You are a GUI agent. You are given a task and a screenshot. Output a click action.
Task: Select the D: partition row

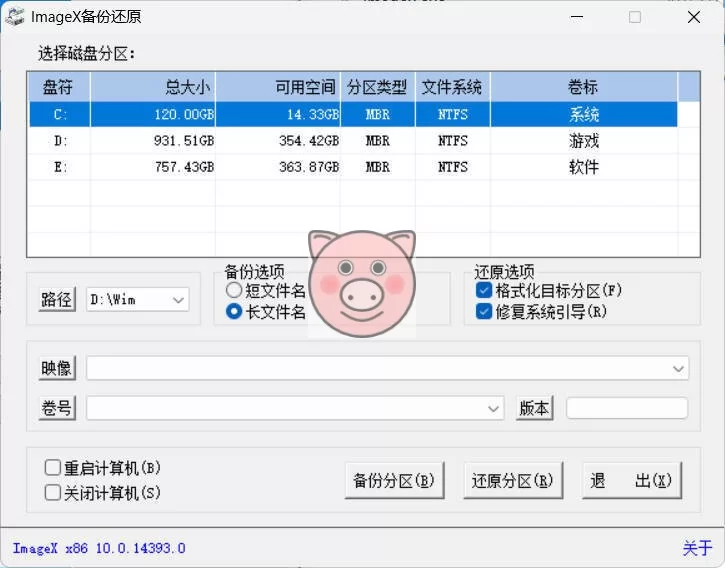pyautogui.click(x=353, y=141)
